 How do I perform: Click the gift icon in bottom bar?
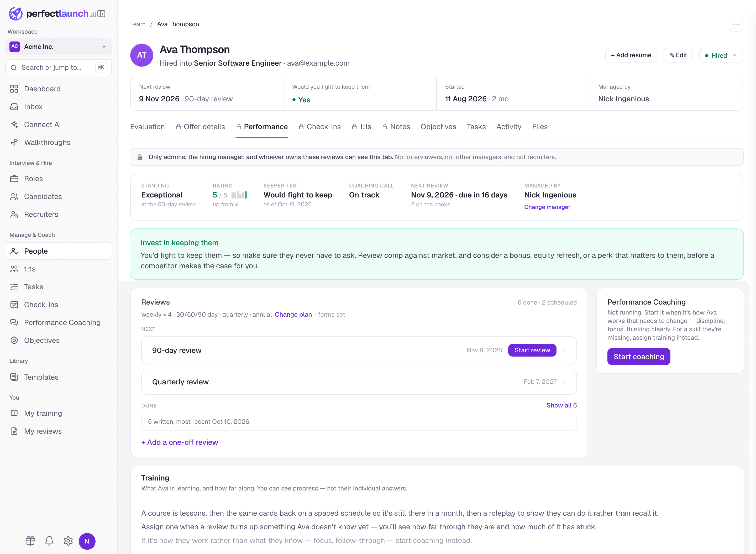[x=30, y=541]
